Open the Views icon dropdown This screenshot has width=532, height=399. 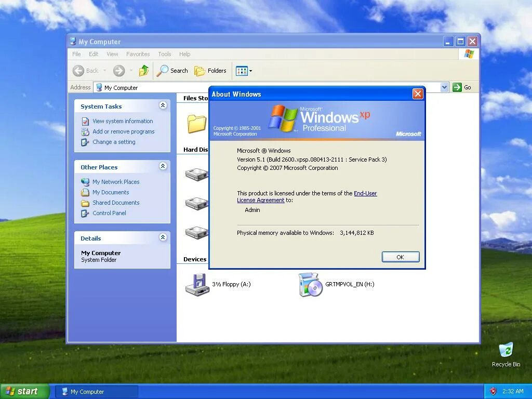(x=244, y=71)
